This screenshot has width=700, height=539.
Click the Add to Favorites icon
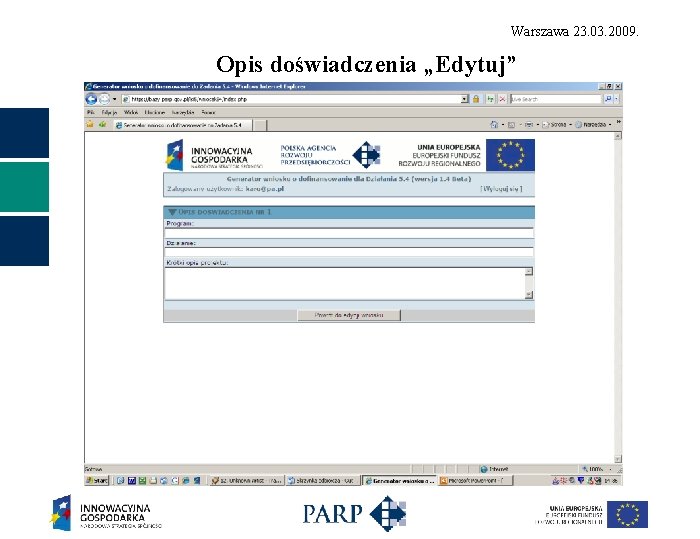(103, 125)
